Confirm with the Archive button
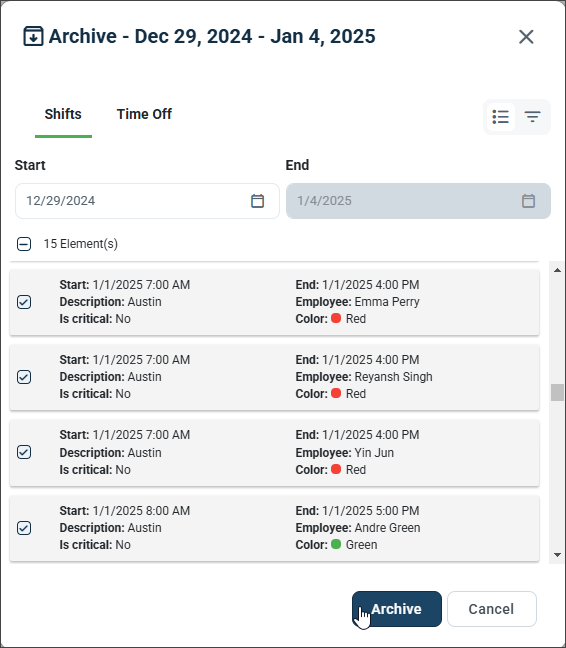The image size is (566, 648). click(397, 609)
